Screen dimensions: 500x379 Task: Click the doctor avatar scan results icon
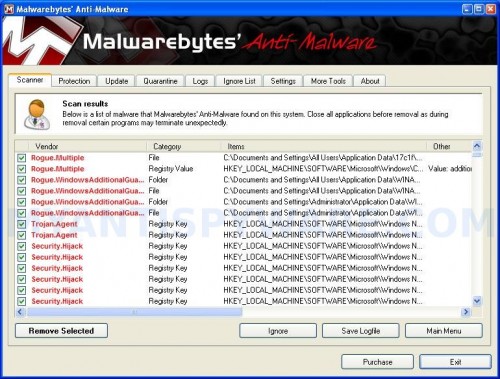(x=36, y=114)
